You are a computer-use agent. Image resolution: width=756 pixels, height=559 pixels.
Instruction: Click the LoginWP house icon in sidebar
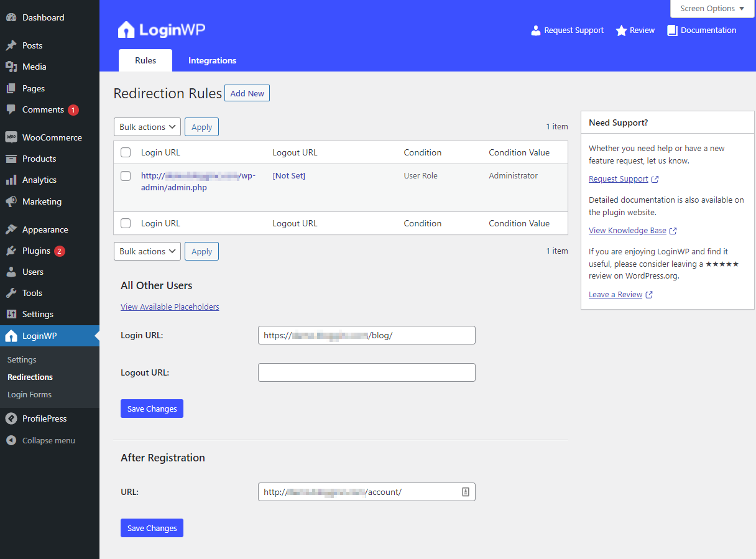(11, 336)
